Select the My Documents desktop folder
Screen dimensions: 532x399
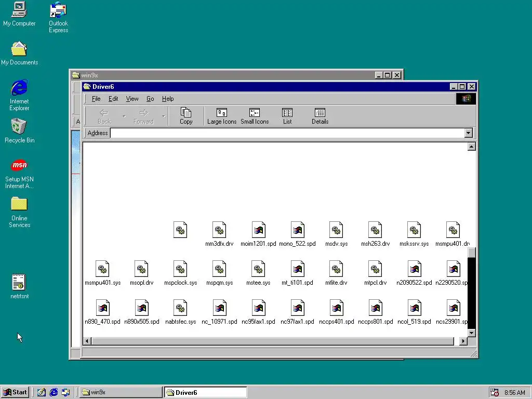click(x=19, y=54)
